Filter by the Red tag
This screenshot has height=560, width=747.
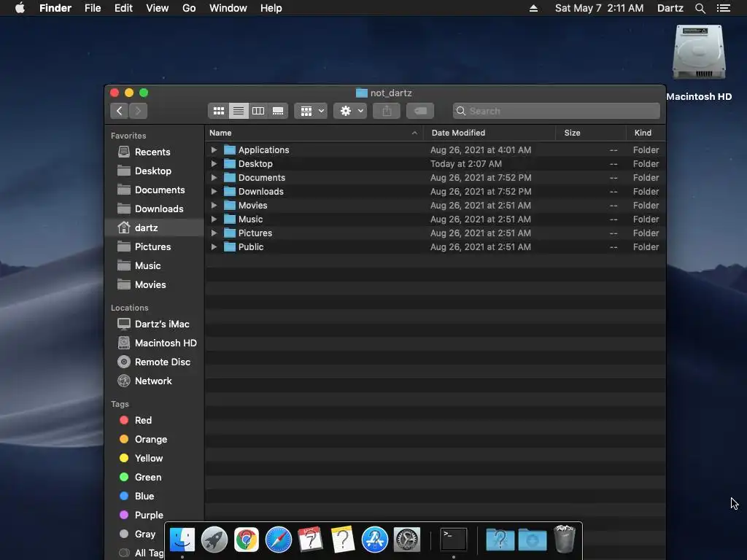(x=155, y=421)
